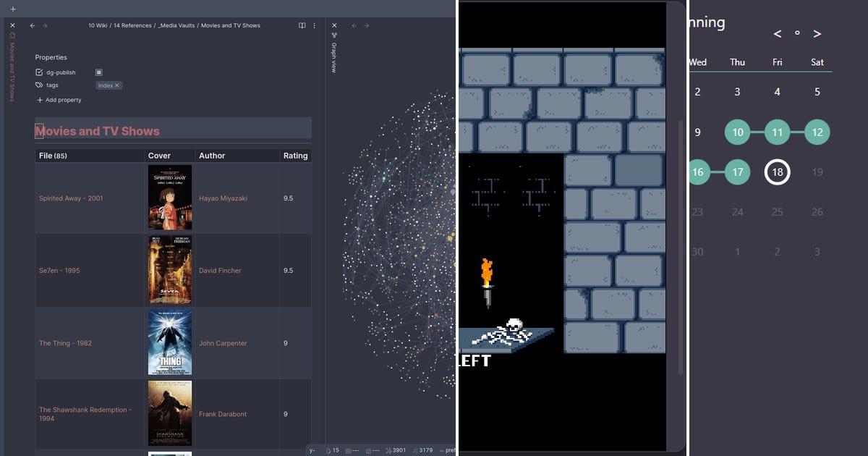Go to next month with the right chevron
The height and width of the screenshot is (456, 868).
click(x=817, y=33)
